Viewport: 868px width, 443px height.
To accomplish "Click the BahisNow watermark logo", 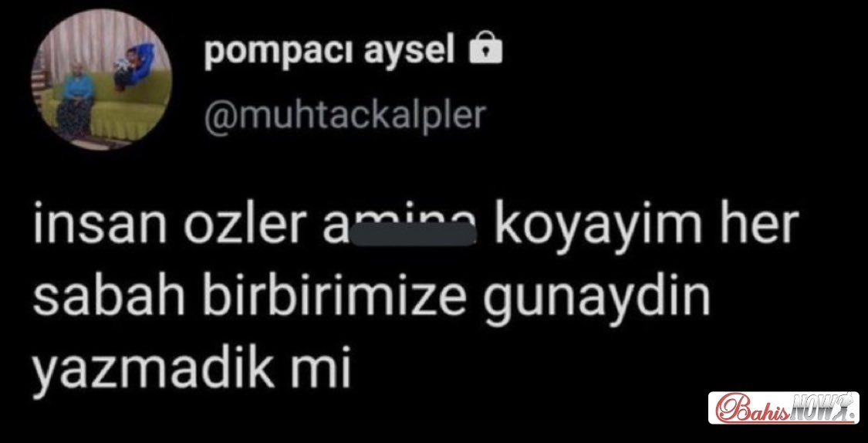I will pyautogui.click(x=783, y=407).
